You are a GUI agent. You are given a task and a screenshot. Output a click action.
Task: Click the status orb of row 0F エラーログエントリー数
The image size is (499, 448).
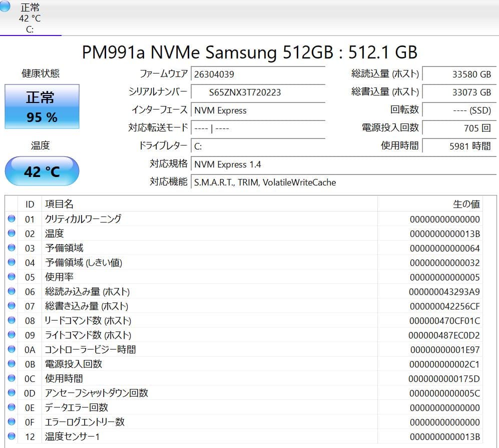click(12, 421)
